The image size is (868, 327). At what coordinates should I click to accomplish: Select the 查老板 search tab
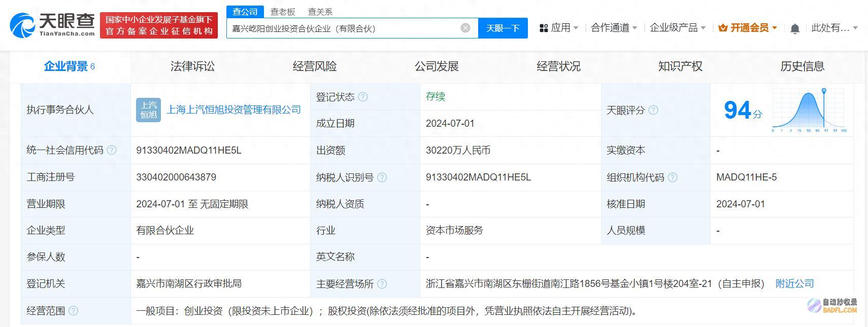point(283,12)
